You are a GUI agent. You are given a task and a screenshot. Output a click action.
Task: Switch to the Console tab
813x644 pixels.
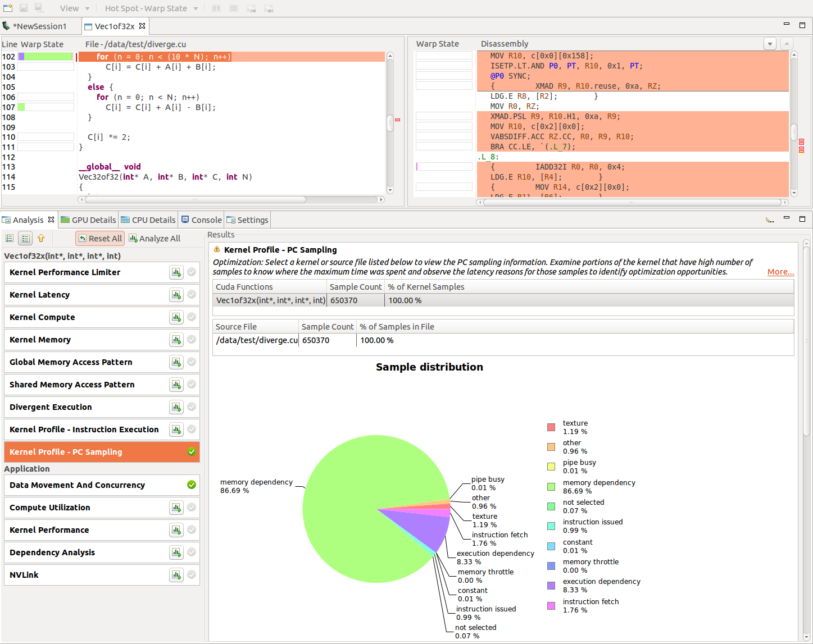[201, 220]
